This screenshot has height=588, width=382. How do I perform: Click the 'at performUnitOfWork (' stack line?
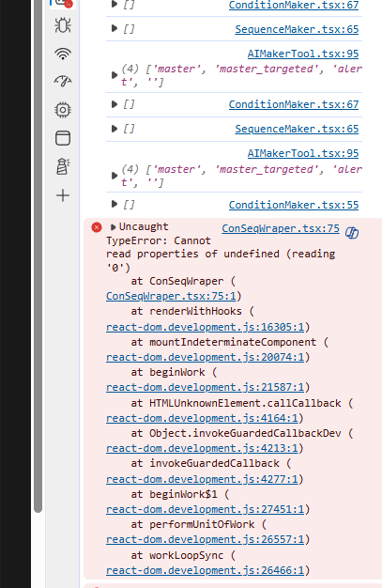tap(199, 524)
